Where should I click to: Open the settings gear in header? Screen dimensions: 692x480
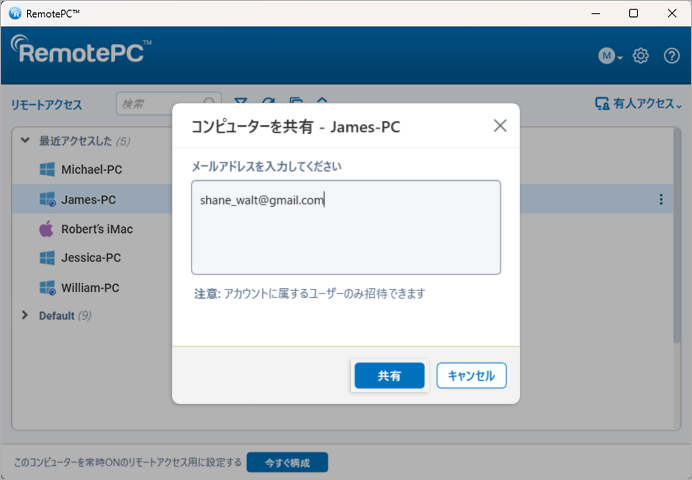[640, 56]
